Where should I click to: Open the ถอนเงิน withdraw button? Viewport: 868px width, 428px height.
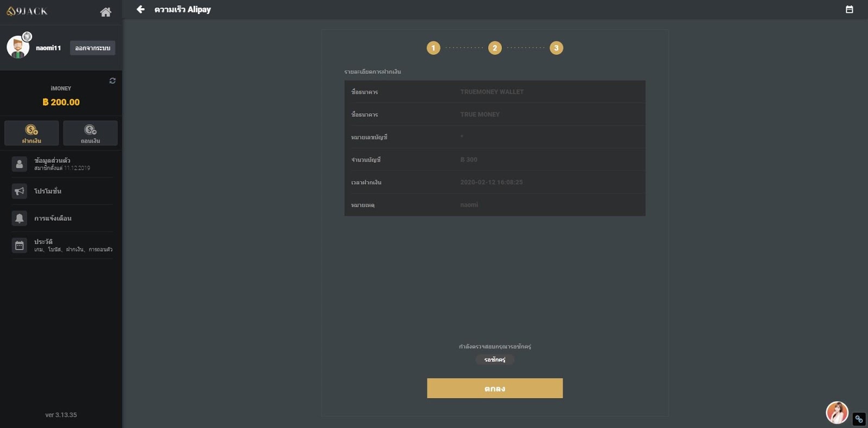(90, 133)
